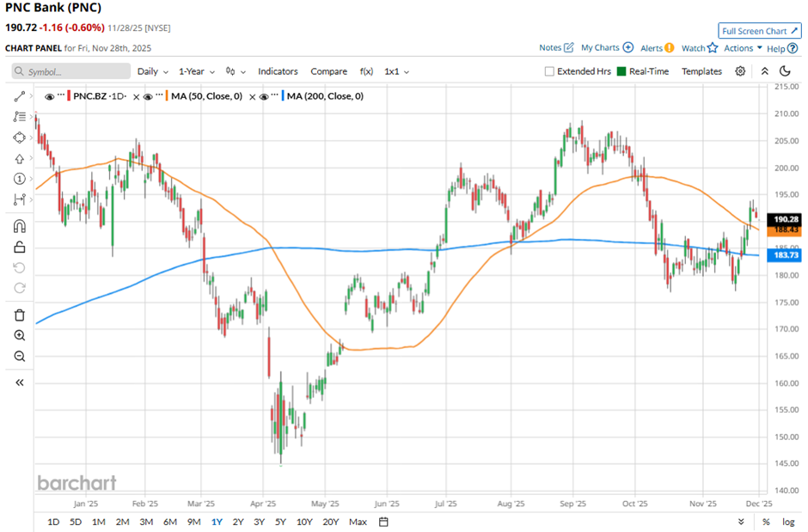Click the Symbol search field
Viewport: 808px width, 532px height.
tap(72, 71)
